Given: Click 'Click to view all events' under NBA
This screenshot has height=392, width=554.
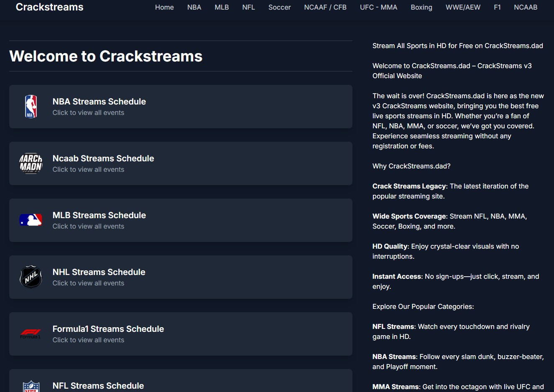Looking at the screenshot, I should point(88,113).
